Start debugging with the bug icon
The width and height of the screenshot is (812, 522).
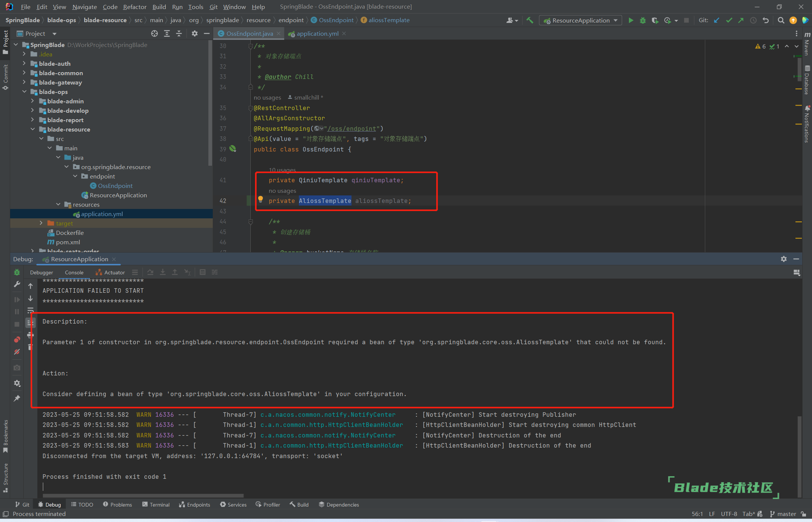click(x=643, y=20)
